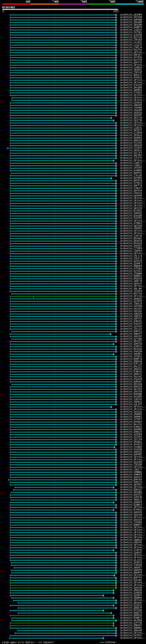
Task: Click hit label UniRef100_P62701
Action: click(x=131, y=50)
